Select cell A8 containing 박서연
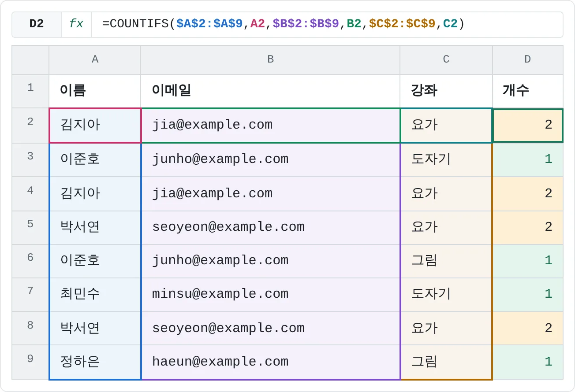Screen dimensions: 575x392 [95, 328]
